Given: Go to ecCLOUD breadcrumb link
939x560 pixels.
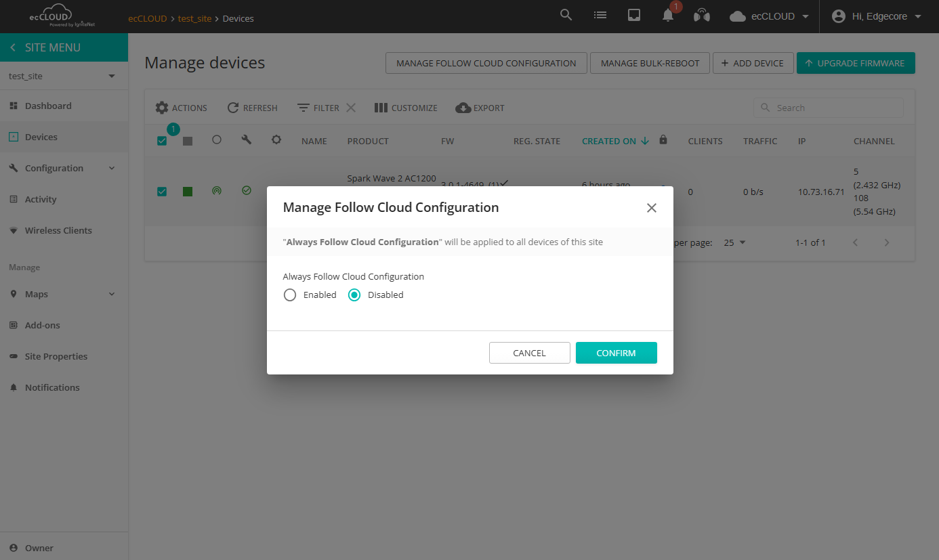Looking at the screenshot, I should [147, 18].
